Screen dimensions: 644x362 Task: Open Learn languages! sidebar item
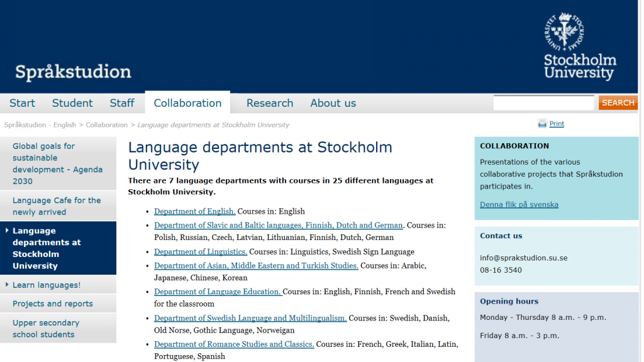[58, 285]
